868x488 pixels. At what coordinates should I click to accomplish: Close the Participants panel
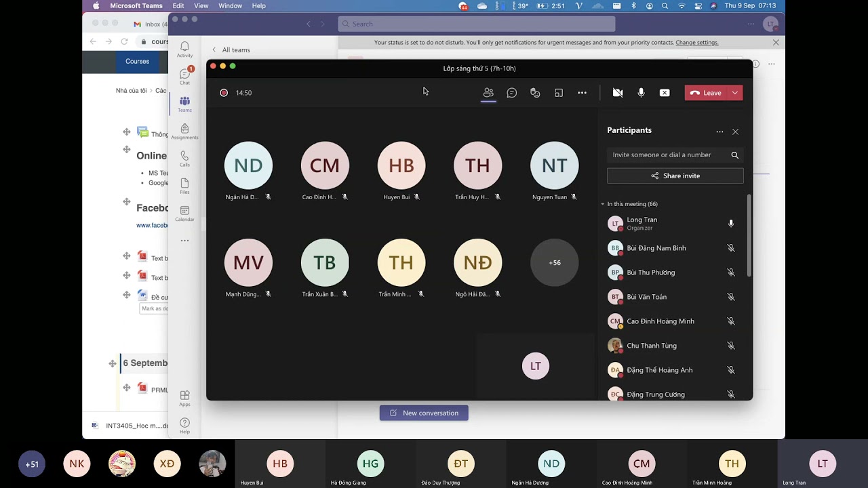[x=735, y=131]
